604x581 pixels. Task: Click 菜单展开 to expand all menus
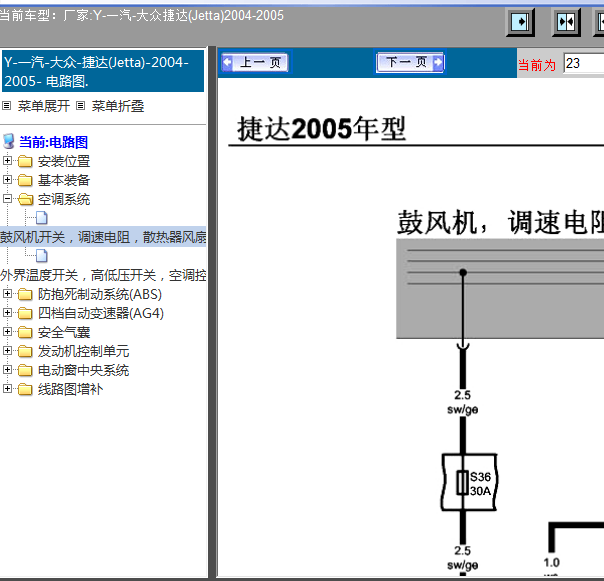pos(44,106)
